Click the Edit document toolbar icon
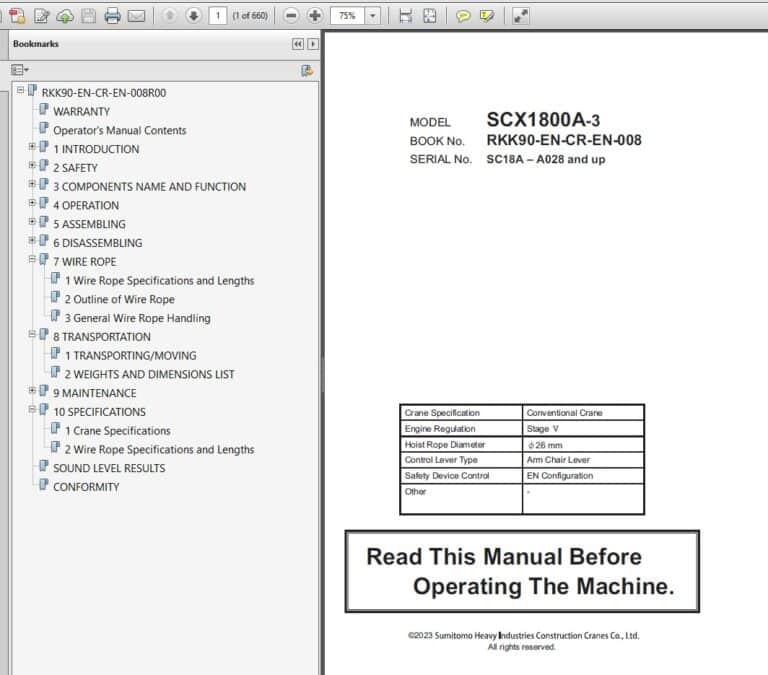The height and width of the screenshot is (675, 768). (x=42, y=16)
